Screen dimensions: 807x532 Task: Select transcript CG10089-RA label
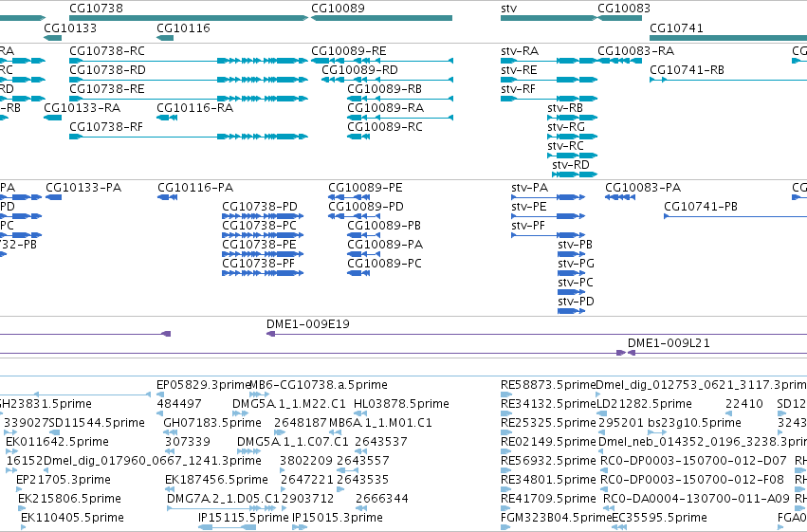coord(386,107)
